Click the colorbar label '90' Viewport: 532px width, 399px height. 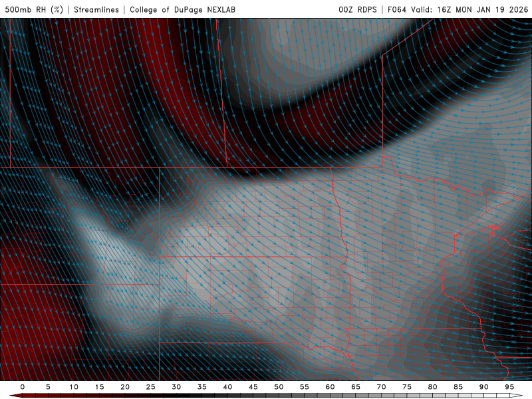(483, 387)
